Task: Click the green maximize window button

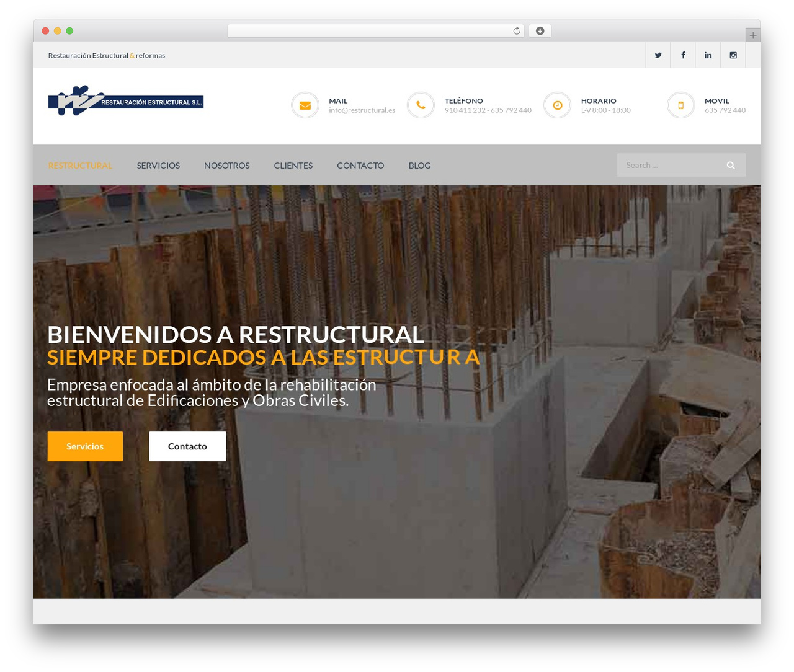Action: click(x=69, y=31)
